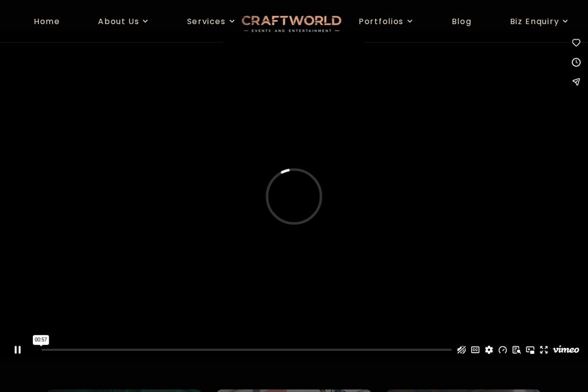Expand the Portfolios chevron
The width and height of the screenshot is (588, 392).
click(410, 21)
